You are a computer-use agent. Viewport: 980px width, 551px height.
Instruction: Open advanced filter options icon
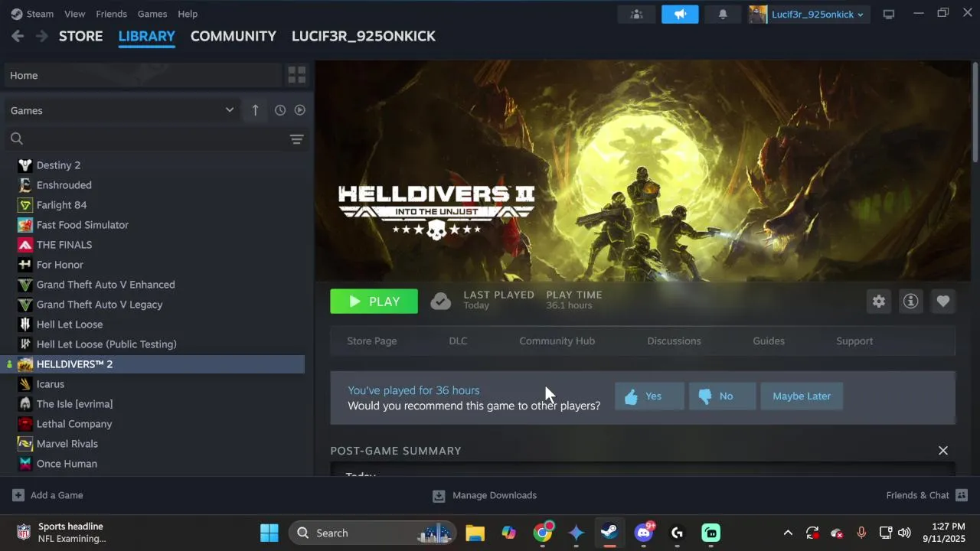[296, 139]
